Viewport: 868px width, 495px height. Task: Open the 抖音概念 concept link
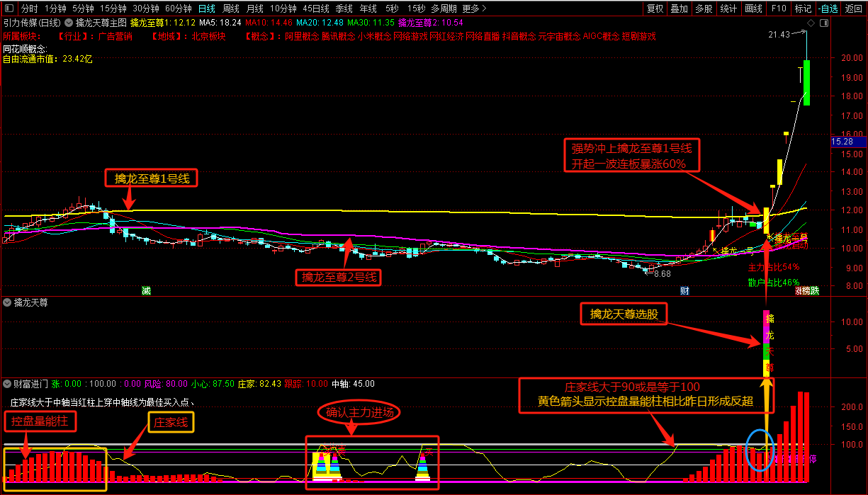(519, 36)
